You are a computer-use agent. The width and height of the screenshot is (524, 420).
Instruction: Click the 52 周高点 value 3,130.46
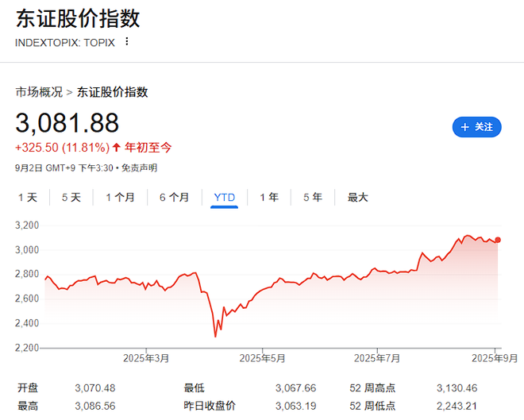(459, 388)
